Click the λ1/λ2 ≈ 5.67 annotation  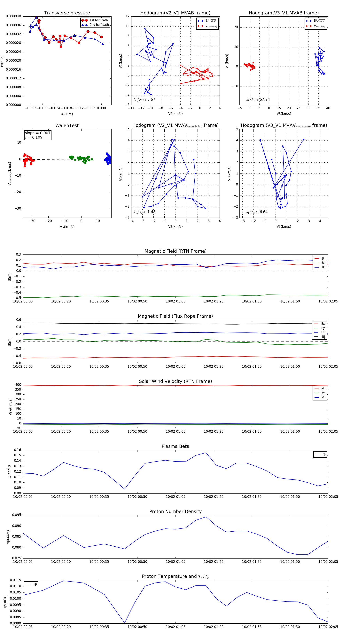click(144, 100)
